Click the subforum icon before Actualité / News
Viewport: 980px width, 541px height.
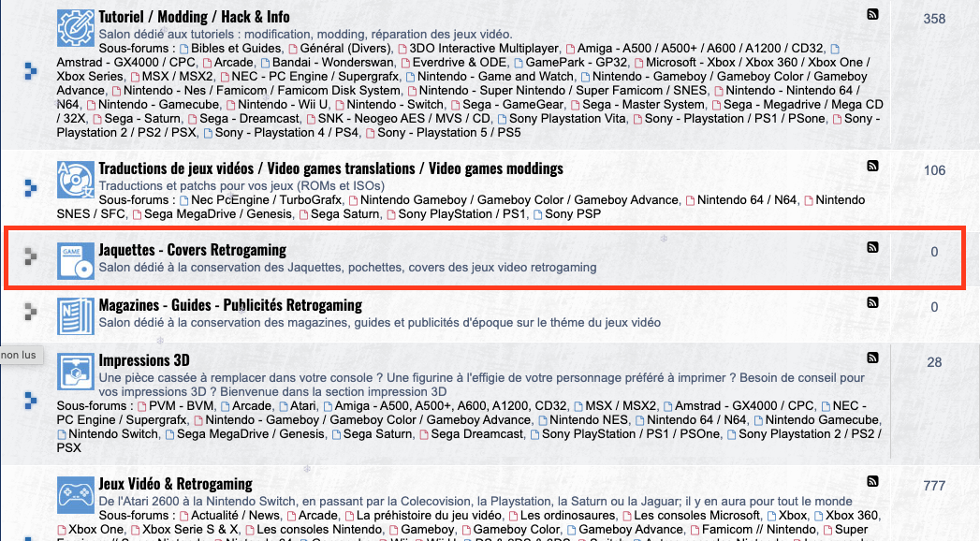[x=183, y=516]
